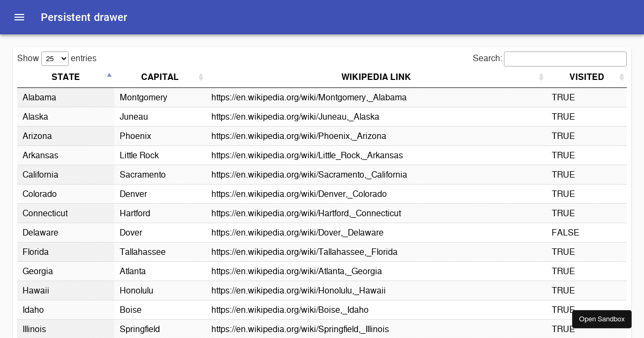Click the Capital column sort icon
Viewport: 644px width, 338px height.
[201, 77]
